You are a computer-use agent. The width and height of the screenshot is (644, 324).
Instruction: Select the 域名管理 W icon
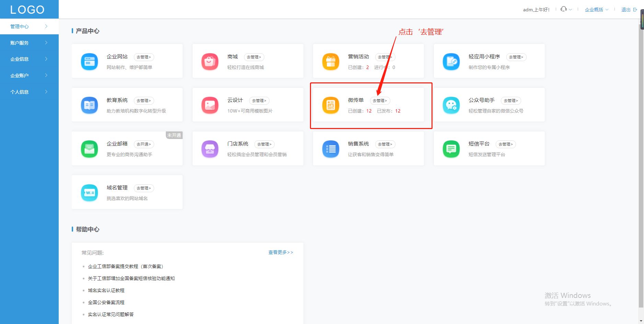(x=89, y=193)
